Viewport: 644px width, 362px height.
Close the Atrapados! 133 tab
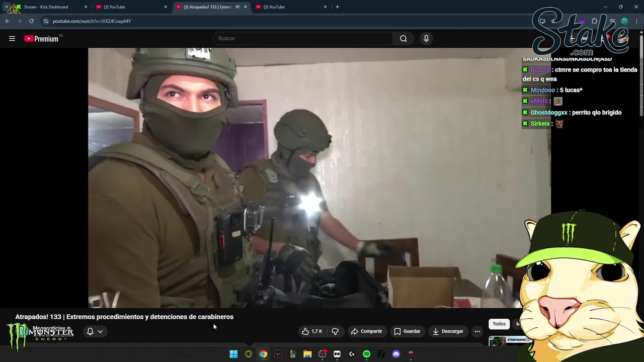[x=246, y=7]
